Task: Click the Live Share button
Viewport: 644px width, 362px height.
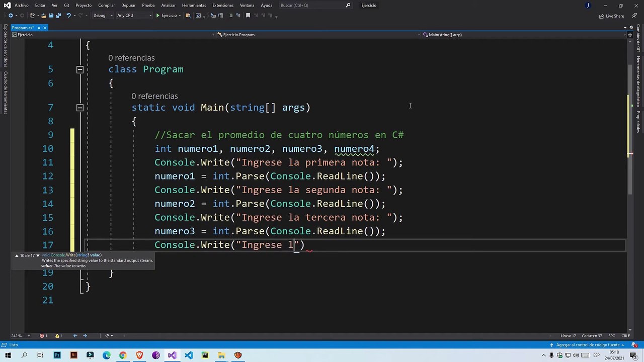Action: 611,16
